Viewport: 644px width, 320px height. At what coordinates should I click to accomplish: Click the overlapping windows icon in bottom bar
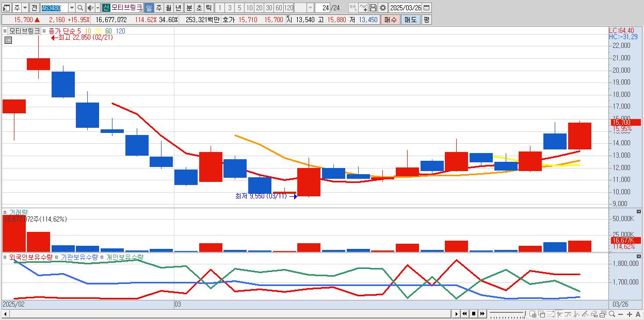(x=542, y=314)
